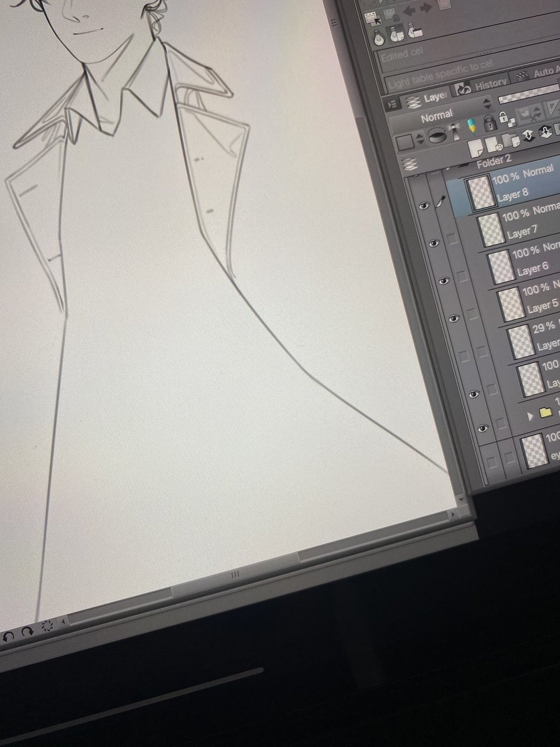Click the Lock Transparent Pixels icon
This screenshot has width=560, height=747.
(507, 120)
